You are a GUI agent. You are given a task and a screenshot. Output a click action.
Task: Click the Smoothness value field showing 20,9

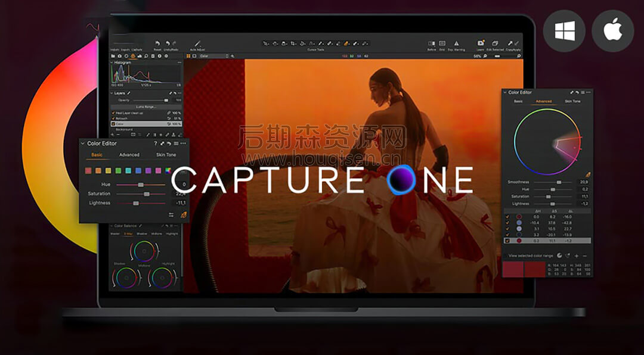(584, 182)
